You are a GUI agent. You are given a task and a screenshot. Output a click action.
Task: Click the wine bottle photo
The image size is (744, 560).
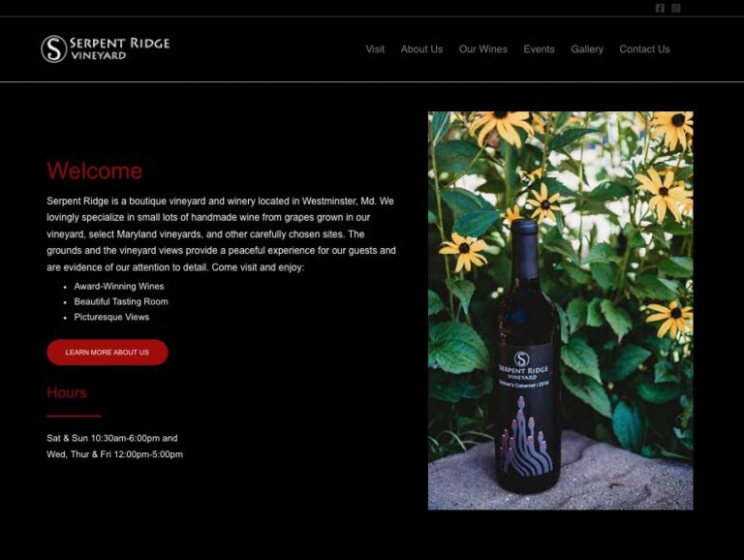coord(560,311)
